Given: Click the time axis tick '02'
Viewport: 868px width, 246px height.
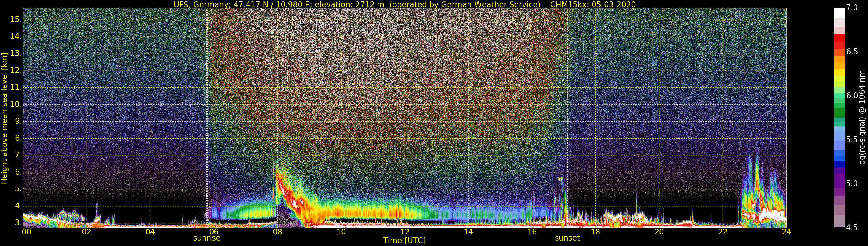Looking at the screenshot, I should pos(87,232).
